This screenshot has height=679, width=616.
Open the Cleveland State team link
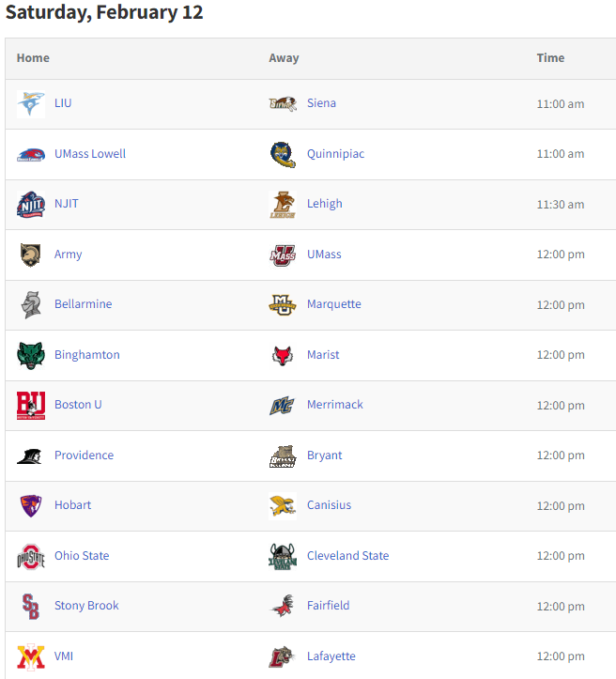(347, 556)
